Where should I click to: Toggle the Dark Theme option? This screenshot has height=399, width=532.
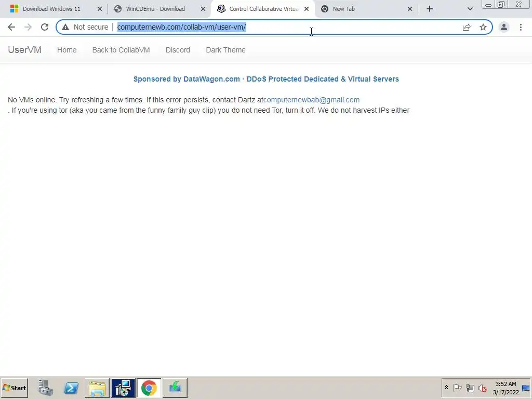tap(225, 50)
